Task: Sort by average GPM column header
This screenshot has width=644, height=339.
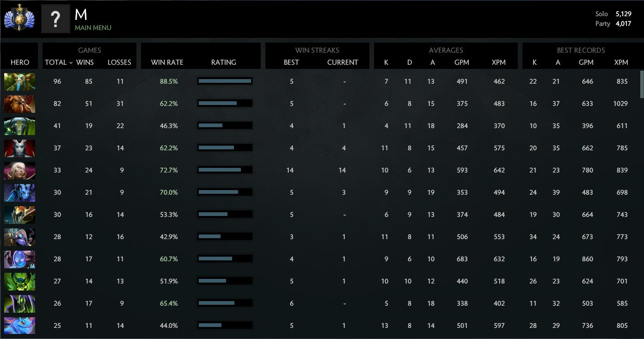Action: tap(461, 62)
